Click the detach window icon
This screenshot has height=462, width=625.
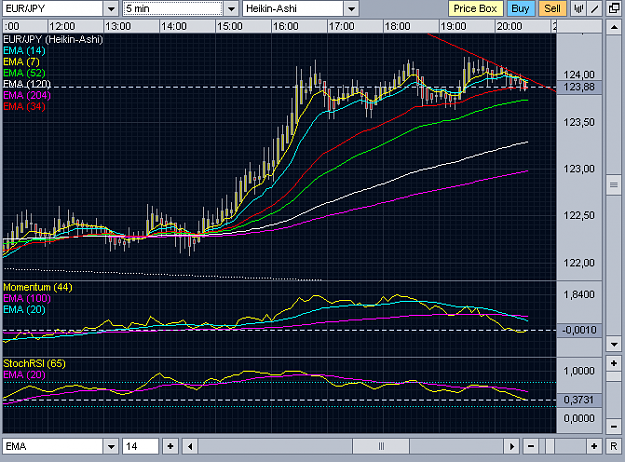[614, 9]
